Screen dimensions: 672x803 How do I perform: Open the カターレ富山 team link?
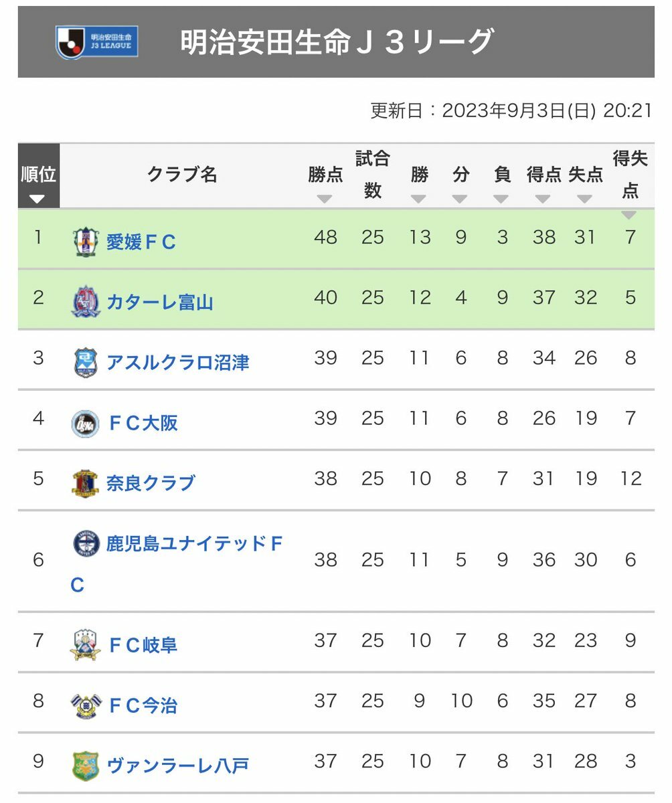point(160,302)
